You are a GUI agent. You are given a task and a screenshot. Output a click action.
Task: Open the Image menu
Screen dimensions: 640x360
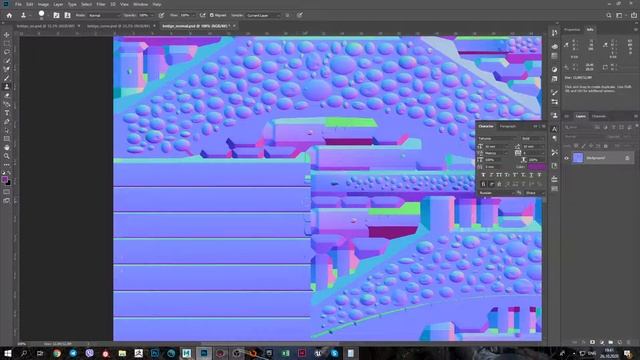click(43, 4)
